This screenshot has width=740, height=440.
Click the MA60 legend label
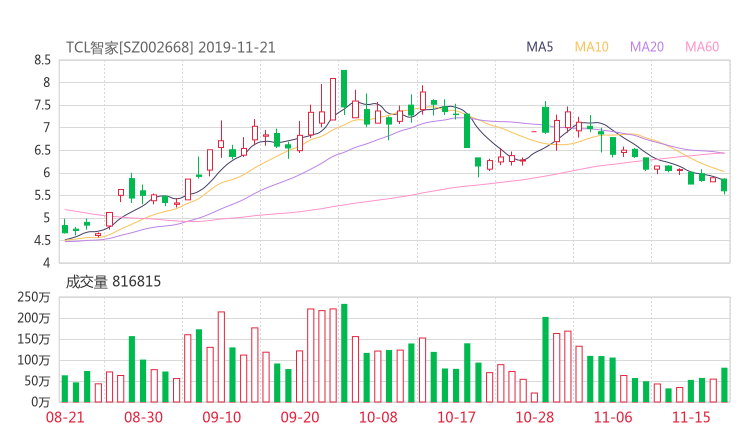[702, 47]
